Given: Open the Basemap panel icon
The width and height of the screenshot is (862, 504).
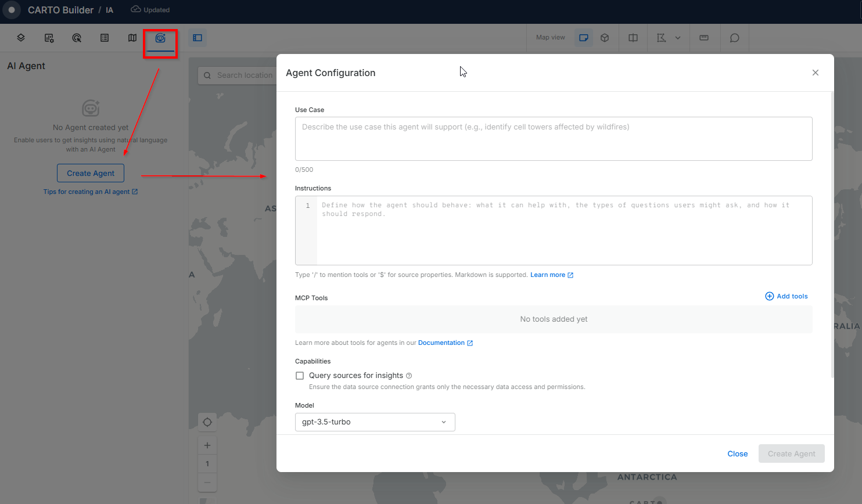Looking at the screenshot, I should tap(132, 38).
